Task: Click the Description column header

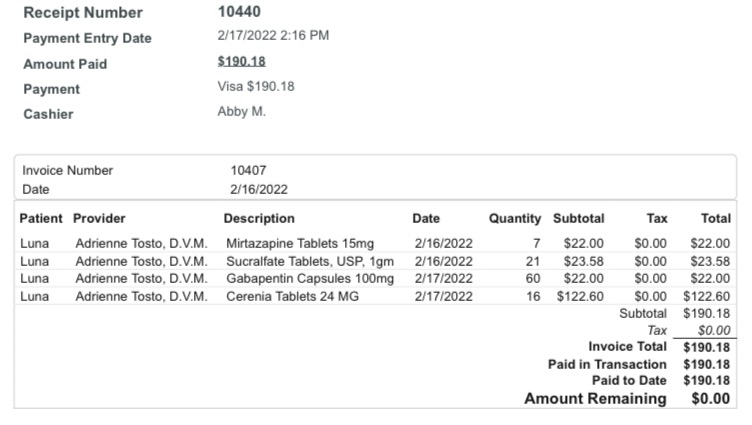Action: (259, 218)
